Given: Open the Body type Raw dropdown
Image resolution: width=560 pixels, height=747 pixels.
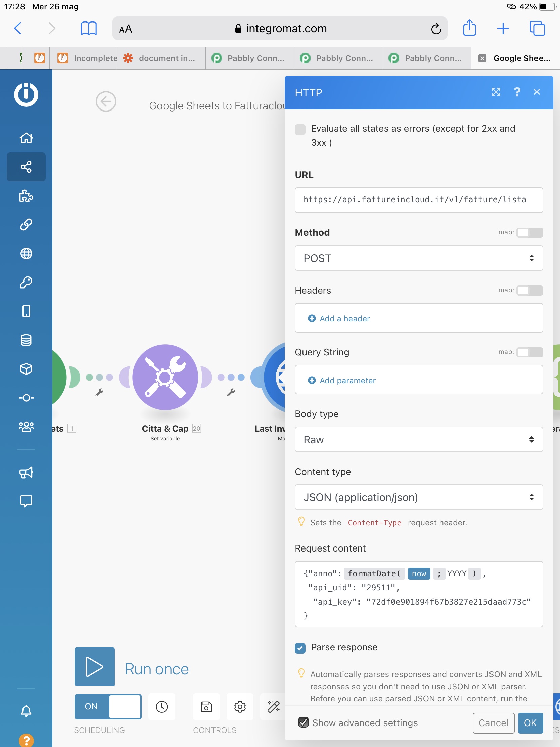Looking at the screenshot, I should (419, 439).
